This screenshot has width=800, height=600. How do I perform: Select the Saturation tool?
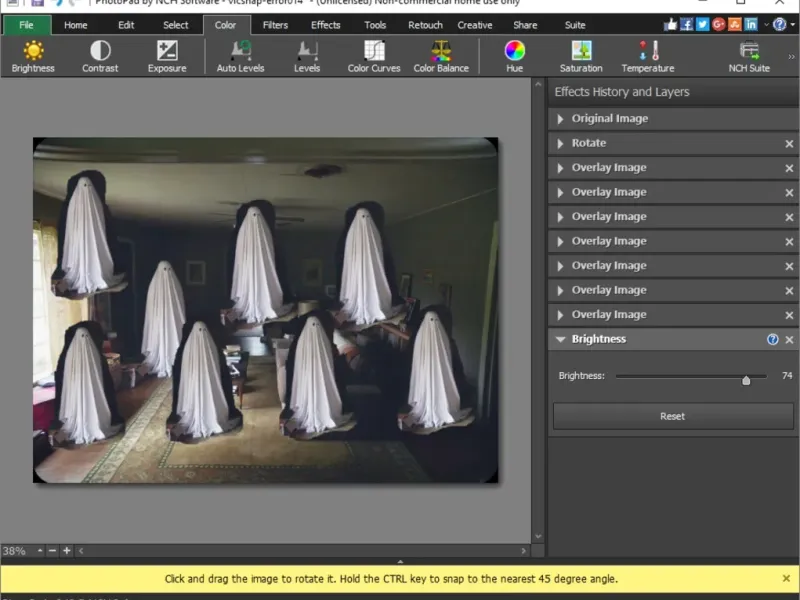pyautogui.click(x=581, y=56)
